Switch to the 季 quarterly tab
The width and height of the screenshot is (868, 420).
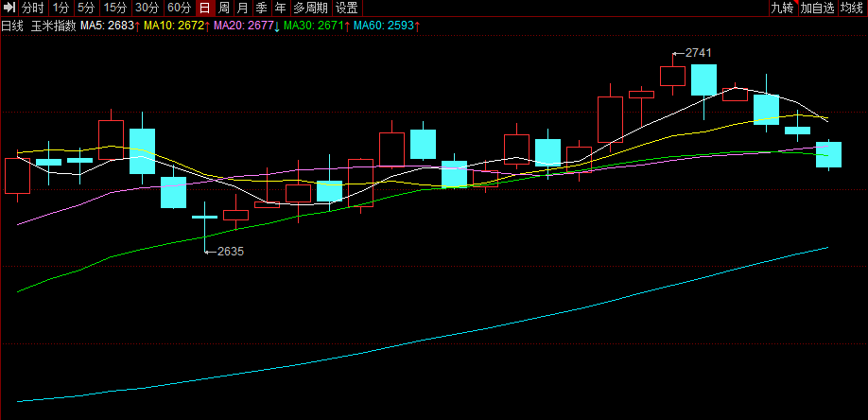pos(262,8)
